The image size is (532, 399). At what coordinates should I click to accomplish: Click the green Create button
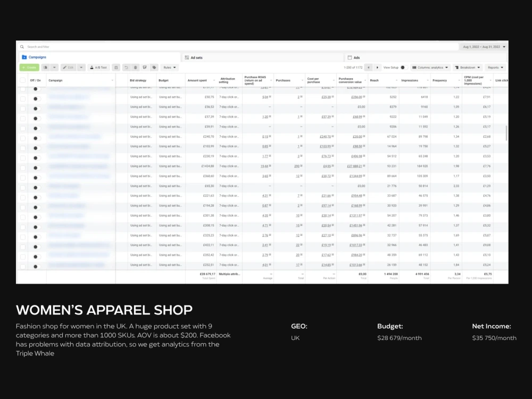(29, 68)
